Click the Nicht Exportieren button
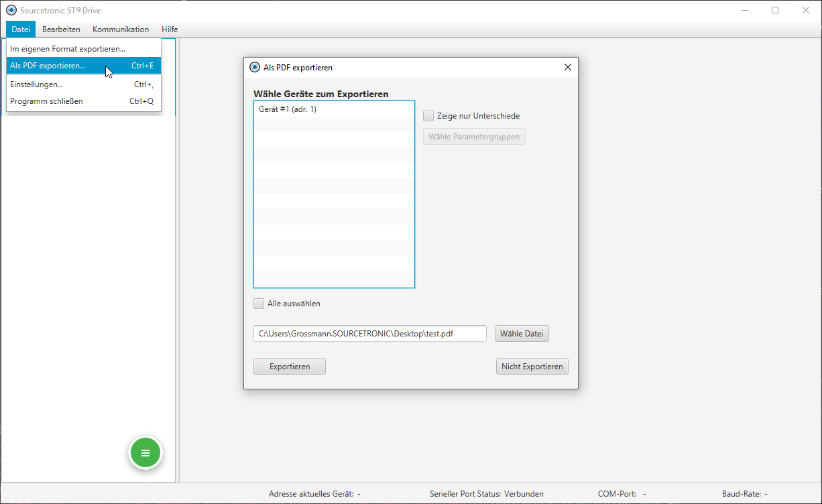This screenshot has height=504, width=822. coord(532,367)
